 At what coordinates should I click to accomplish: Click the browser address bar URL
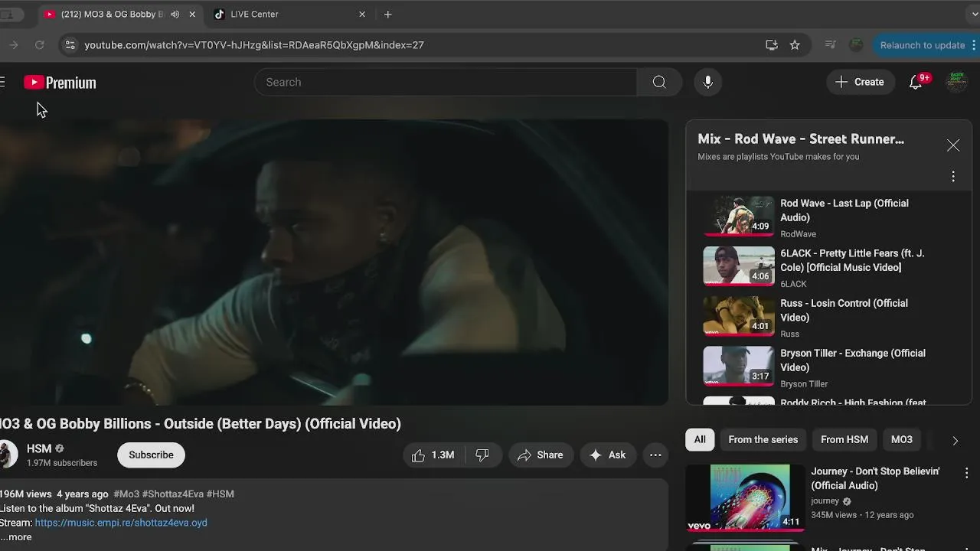[x=254, y=45]
